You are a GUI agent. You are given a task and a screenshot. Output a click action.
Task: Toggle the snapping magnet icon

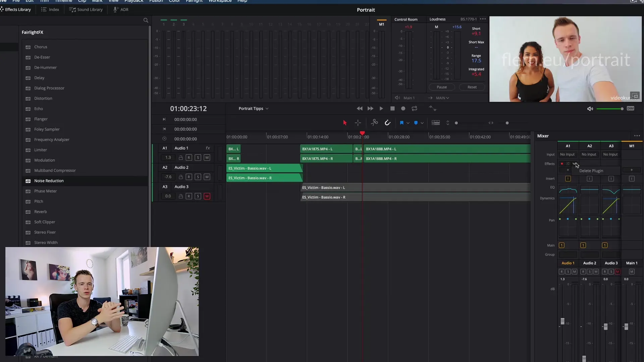pyautogui.click(x=387, y=123)
